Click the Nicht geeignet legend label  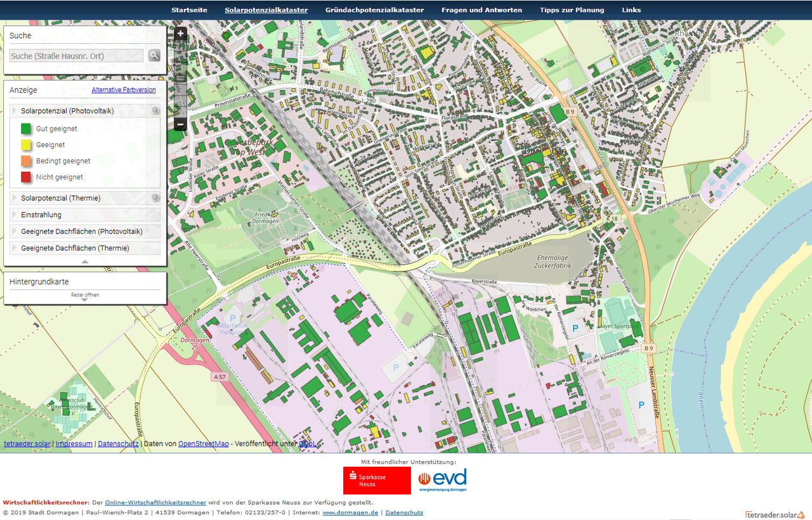(x=60, y=177)
